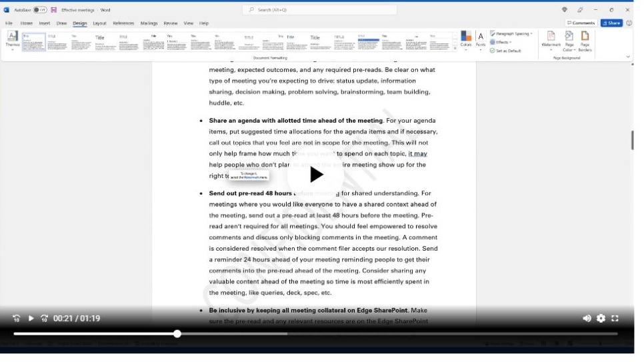Open the Comments pane button
The height and width of the screenshot is (362, 644).
pos(581,23)
